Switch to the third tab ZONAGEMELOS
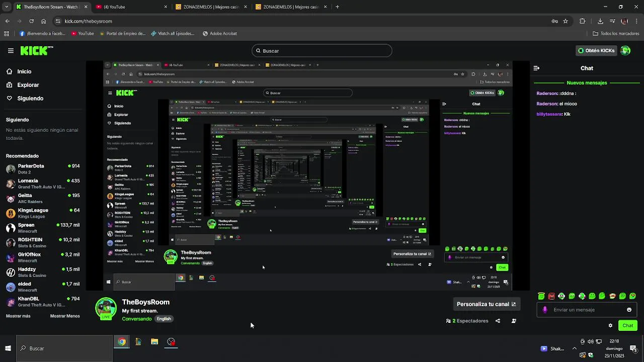Image resolution: width=644 pixels, height=362 pixels. pyautogui.click(x=211, y=7)
